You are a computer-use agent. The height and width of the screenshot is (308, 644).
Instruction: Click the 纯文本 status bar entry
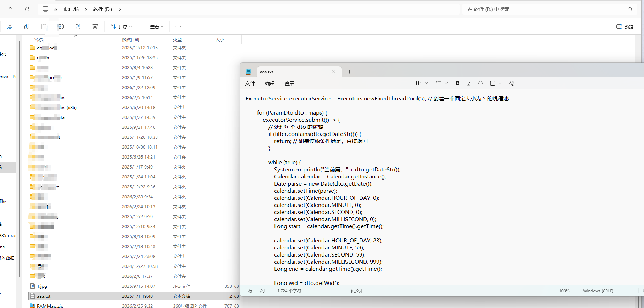[357, 291]
